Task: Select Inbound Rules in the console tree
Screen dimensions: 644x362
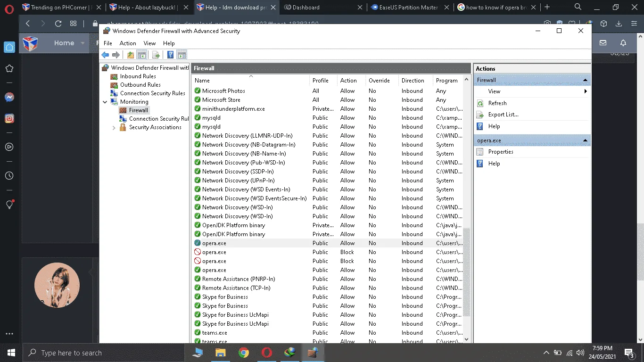Action: tap(138, 76)
